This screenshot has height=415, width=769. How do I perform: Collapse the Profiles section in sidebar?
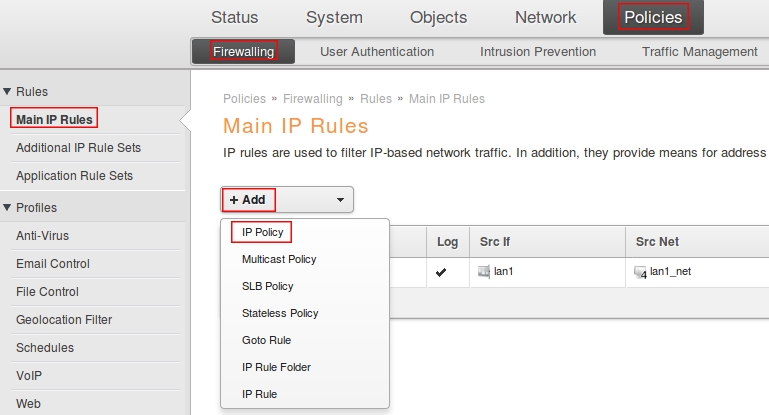[x=8, y=208]
